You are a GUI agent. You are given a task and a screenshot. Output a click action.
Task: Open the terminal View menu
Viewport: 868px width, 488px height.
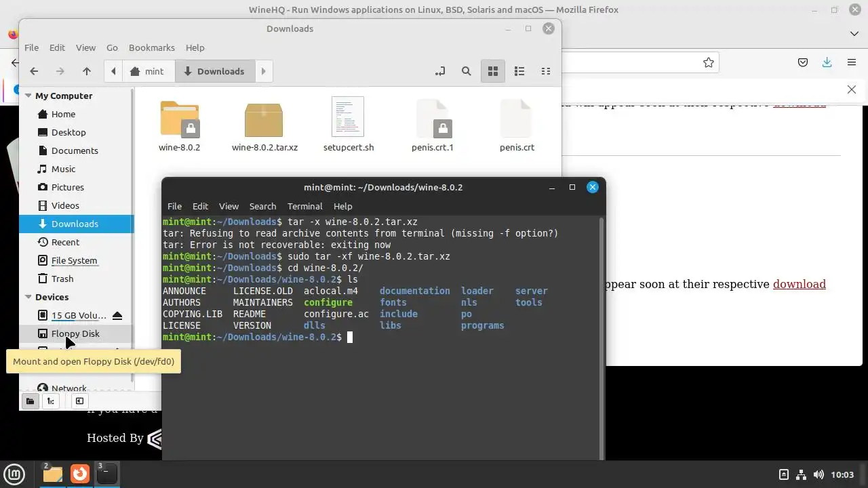(x=229, y=206)
